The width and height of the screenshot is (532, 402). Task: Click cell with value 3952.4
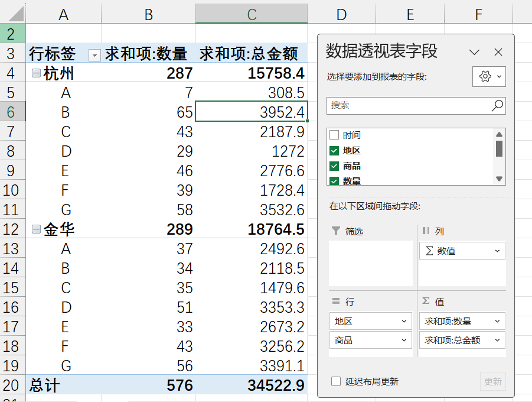tap(252, 112)
